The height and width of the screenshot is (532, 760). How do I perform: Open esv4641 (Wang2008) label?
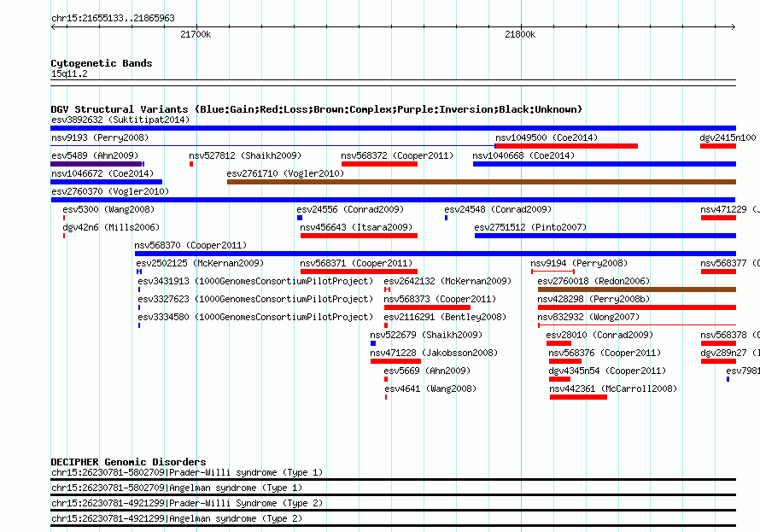pyautogui.click(x=430, y=389)
